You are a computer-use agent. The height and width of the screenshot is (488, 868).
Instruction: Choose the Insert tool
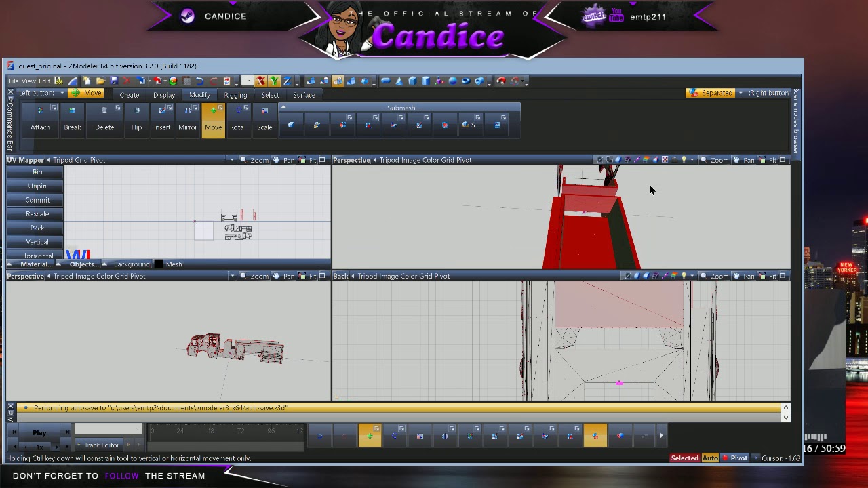[x=162, y=119]
